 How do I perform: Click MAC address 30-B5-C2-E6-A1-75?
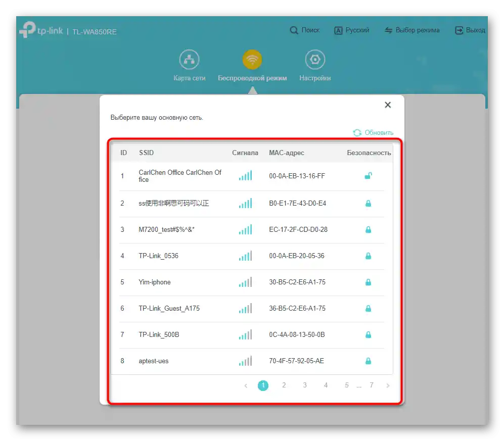pyautogui.click(x=297, y=282)
